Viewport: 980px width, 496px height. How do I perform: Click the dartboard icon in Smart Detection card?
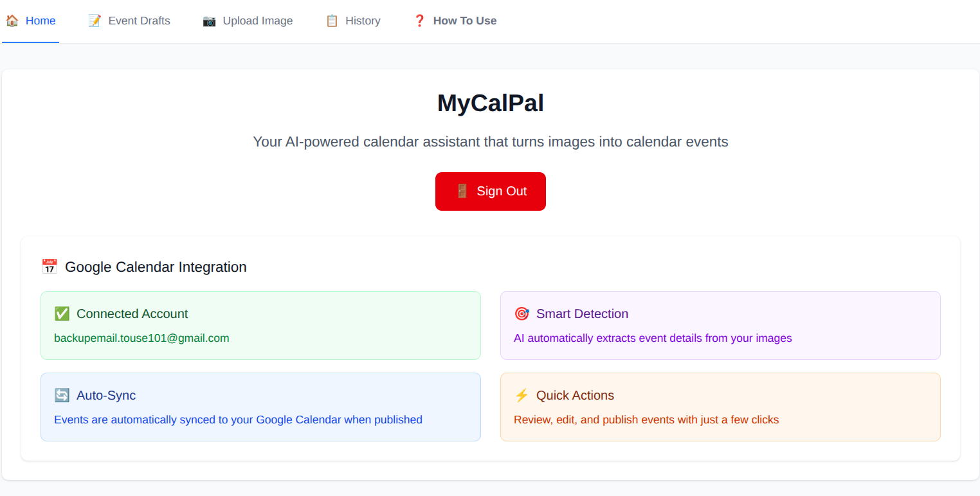click(x=522, y=314)
